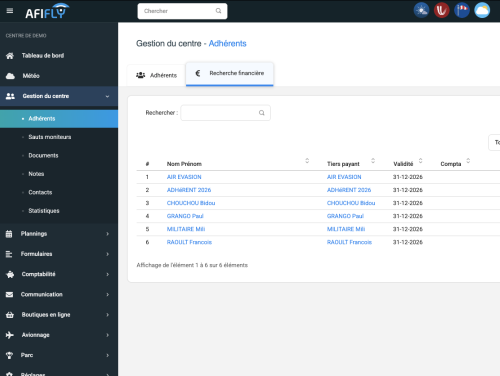Screen dimensions: 500x376
Task: Click the Tiers payant column header
Action: (343, 164)
